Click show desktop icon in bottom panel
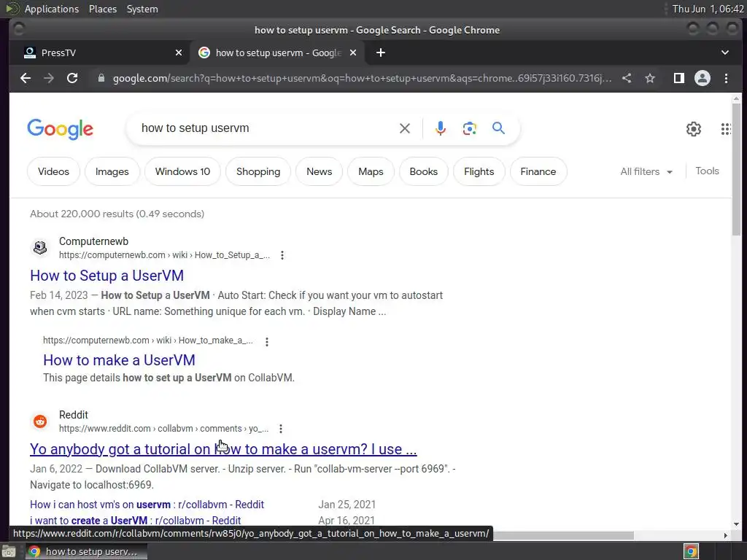The width and height of the screenshot is (747, 560). click(x=9, y=551)
